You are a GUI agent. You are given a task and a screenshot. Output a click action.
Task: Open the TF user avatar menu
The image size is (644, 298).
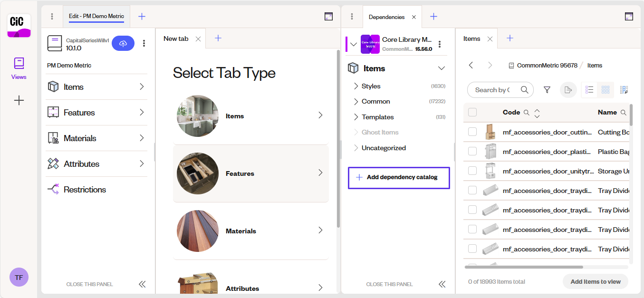(19, 277)
